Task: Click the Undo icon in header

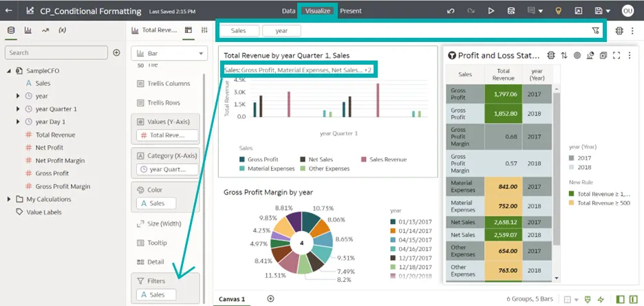Action: [x=451, y=11]
